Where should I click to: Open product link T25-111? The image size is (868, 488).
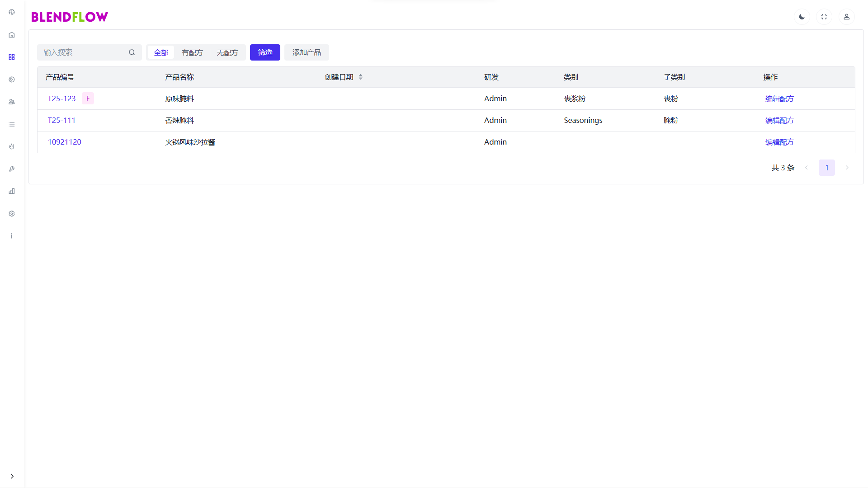61,120
